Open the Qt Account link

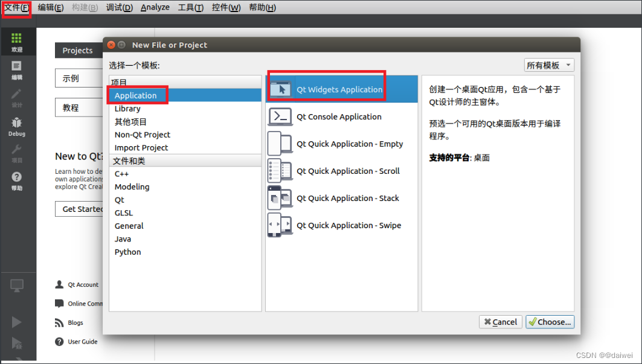[83, 284]
